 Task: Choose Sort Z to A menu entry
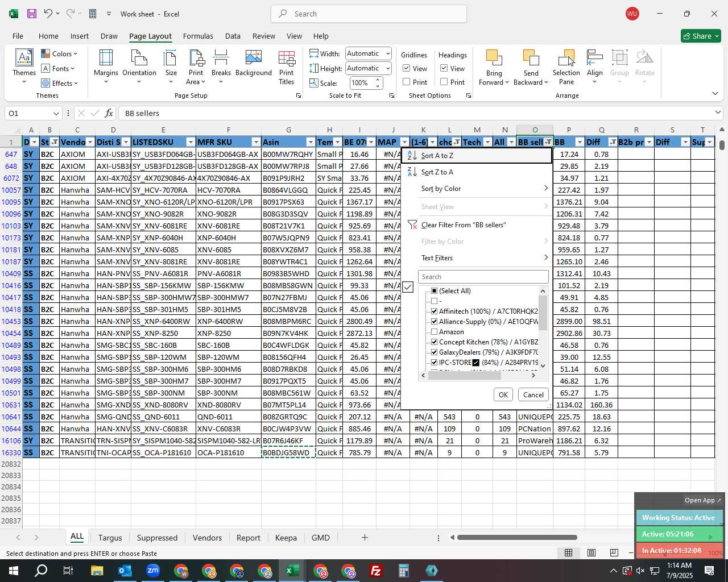(477, 172)
